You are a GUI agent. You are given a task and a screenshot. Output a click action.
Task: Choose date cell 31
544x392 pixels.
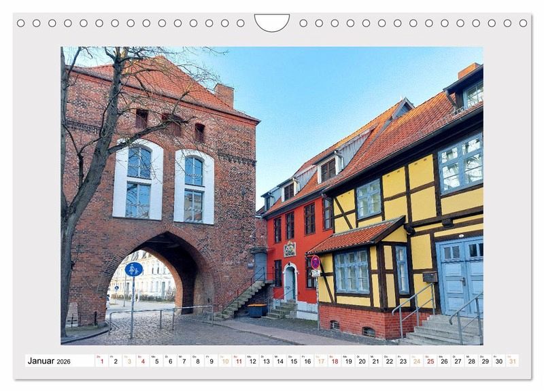(513, 361)
